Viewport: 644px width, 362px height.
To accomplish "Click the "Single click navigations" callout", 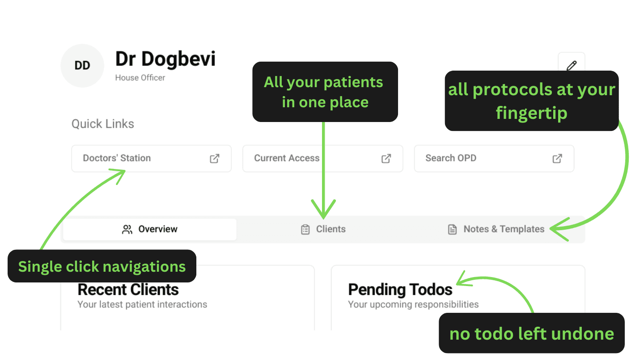I will click(x=102, y=266).
